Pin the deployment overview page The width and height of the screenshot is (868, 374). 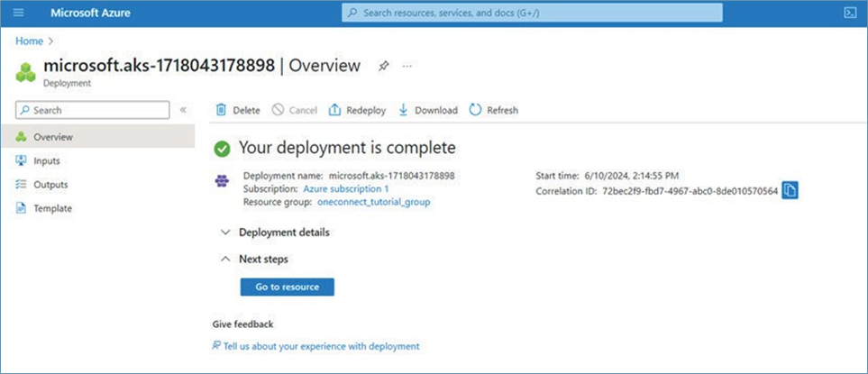point(383,66)
